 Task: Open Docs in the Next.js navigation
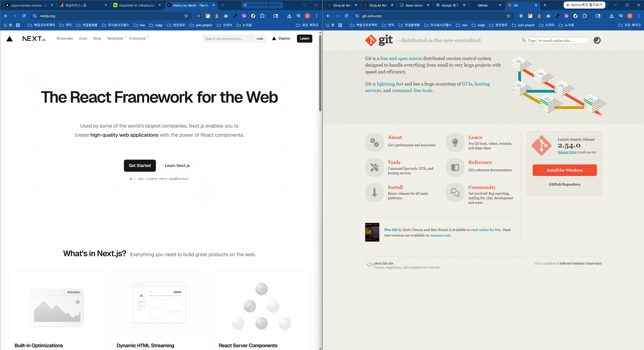83,39
